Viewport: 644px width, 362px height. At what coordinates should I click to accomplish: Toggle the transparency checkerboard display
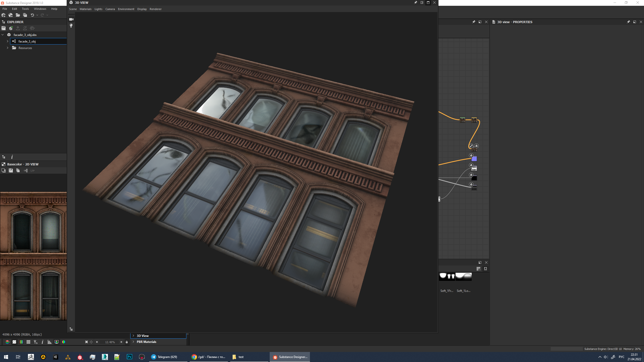(14, 342)
